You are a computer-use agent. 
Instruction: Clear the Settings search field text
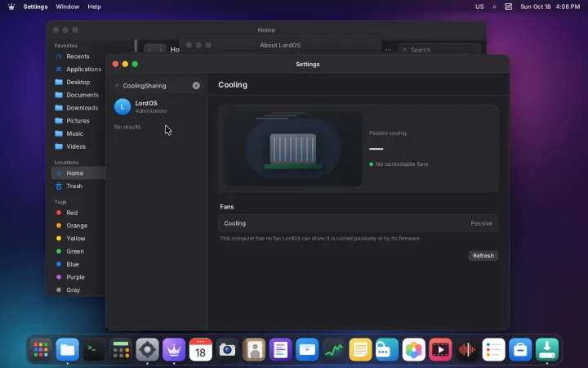[x=196, y=86]
